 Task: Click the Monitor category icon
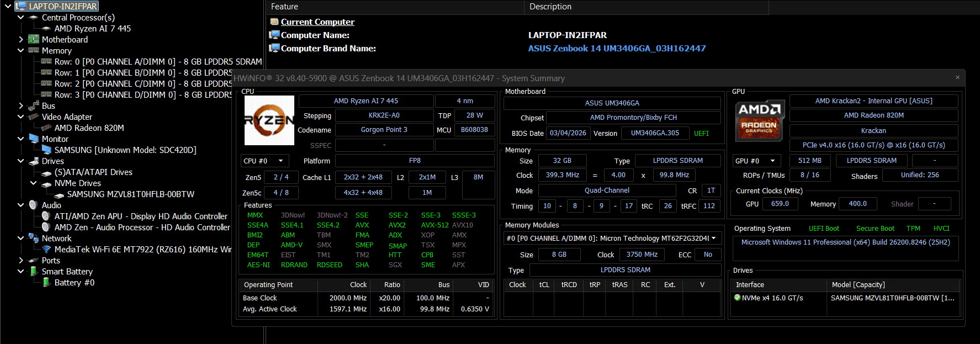34,139
